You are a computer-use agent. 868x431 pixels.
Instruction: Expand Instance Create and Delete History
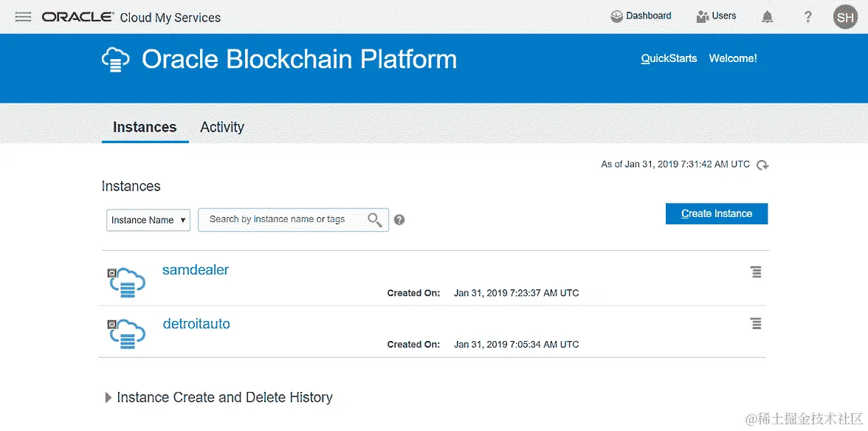109,398
